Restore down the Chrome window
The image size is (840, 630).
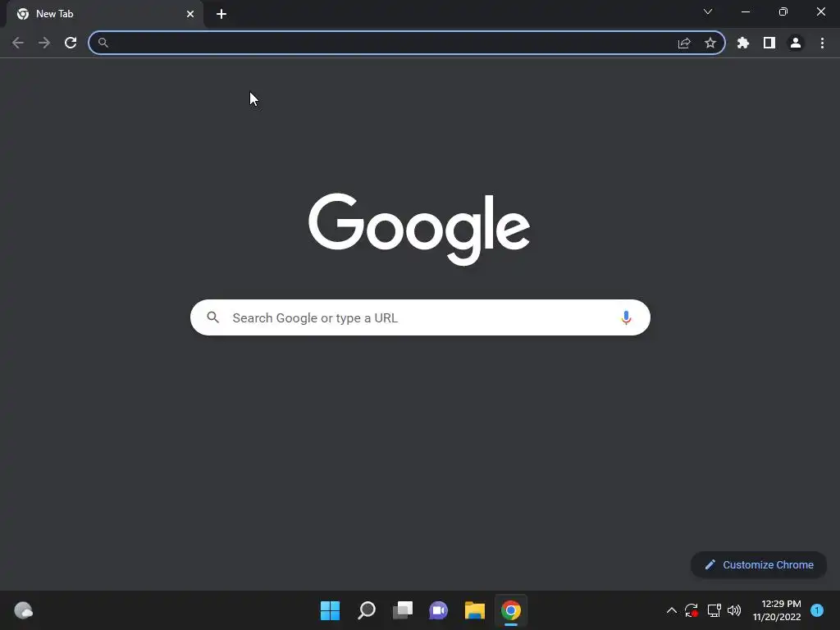783,11
